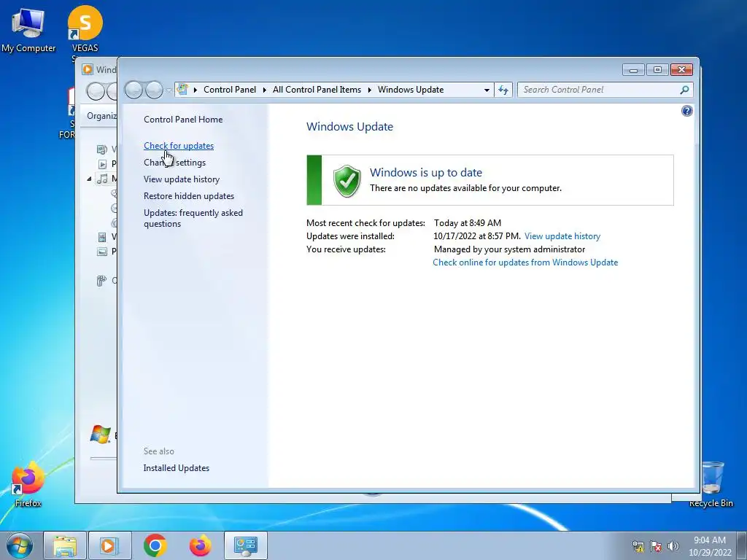This screenshot has height=560, width=747.
Task: Click the volume speaker tray icon
Action: point(673,546)
